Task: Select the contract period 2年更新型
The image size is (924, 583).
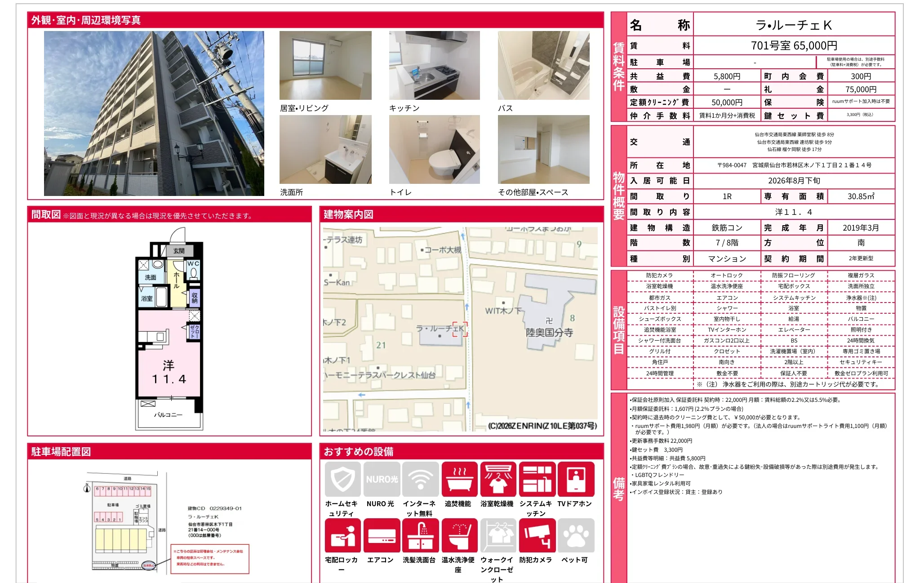Action: (x=861, y=258)
